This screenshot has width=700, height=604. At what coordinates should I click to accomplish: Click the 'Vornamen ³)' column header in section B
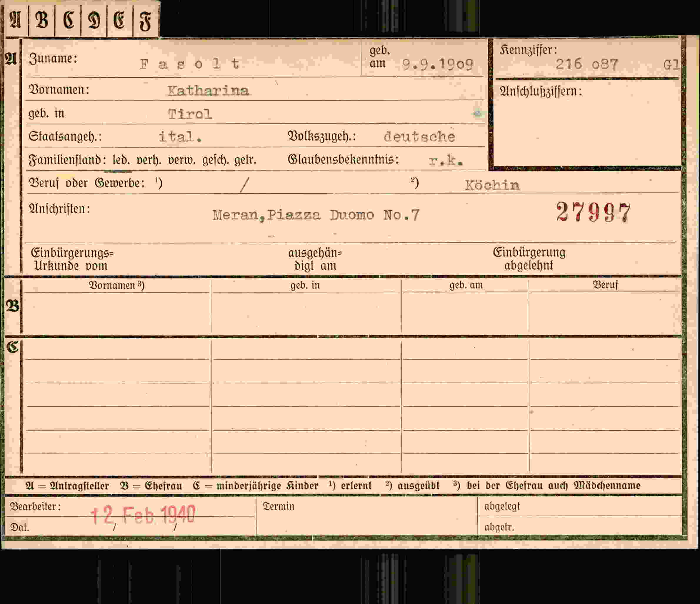pos(117,285)
